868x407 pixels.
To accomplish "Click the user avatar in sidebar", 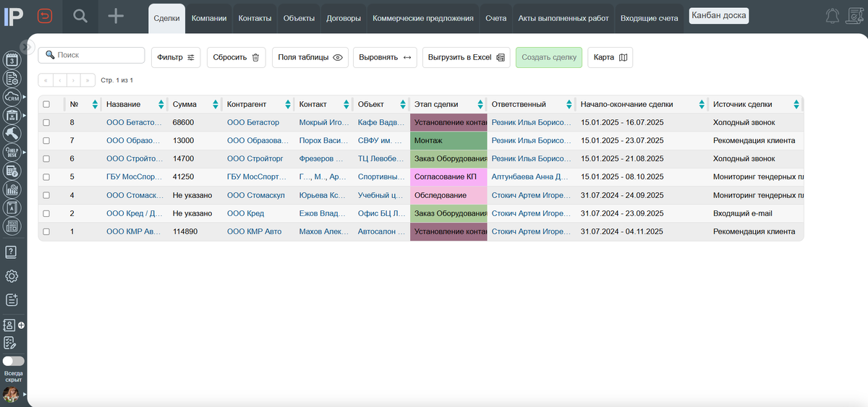I will click(11, 394).
